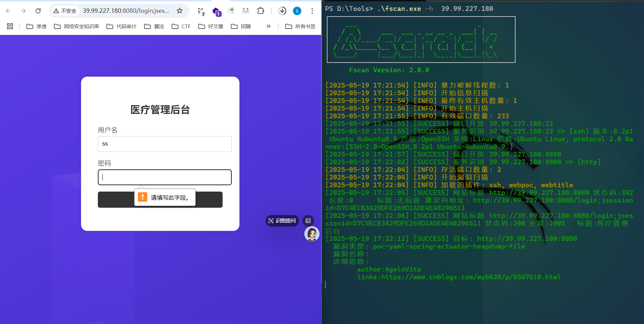
Task: Open the cat face extension icon
Action: tap(246, 11)
